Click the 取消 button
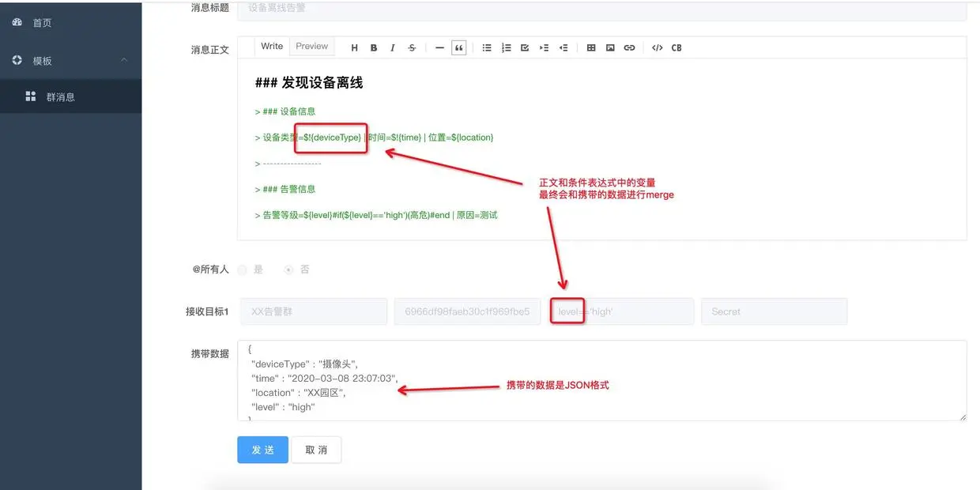This screenshot has height=490, width=980. tap(316, 450)
